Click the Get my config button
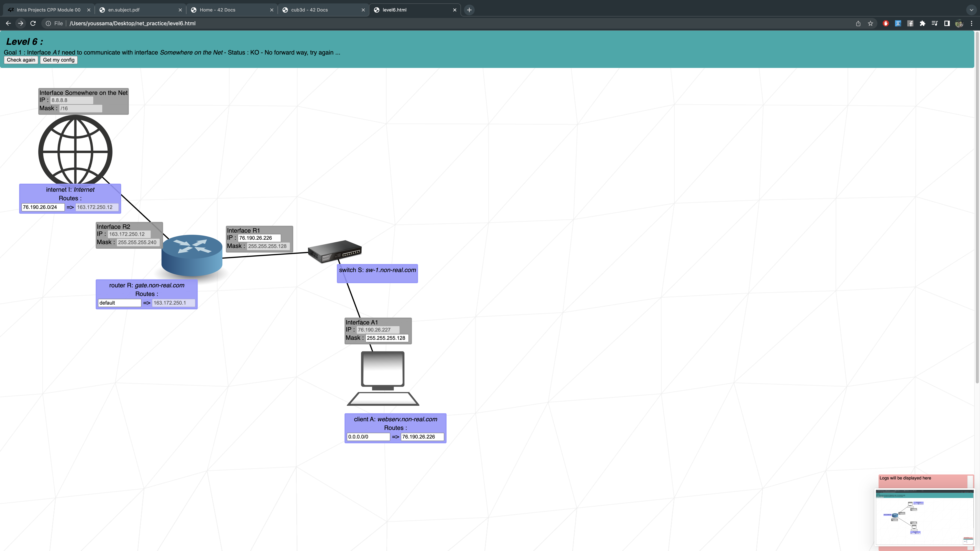This screenshot has height=551, width=980. [x=59, y=60]
